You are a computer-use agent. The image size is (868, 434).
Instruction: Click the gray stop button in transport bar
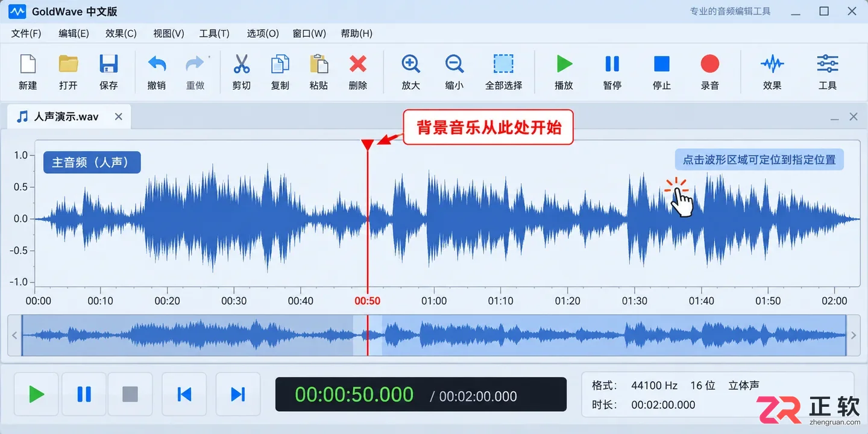[x=130, y=394]
